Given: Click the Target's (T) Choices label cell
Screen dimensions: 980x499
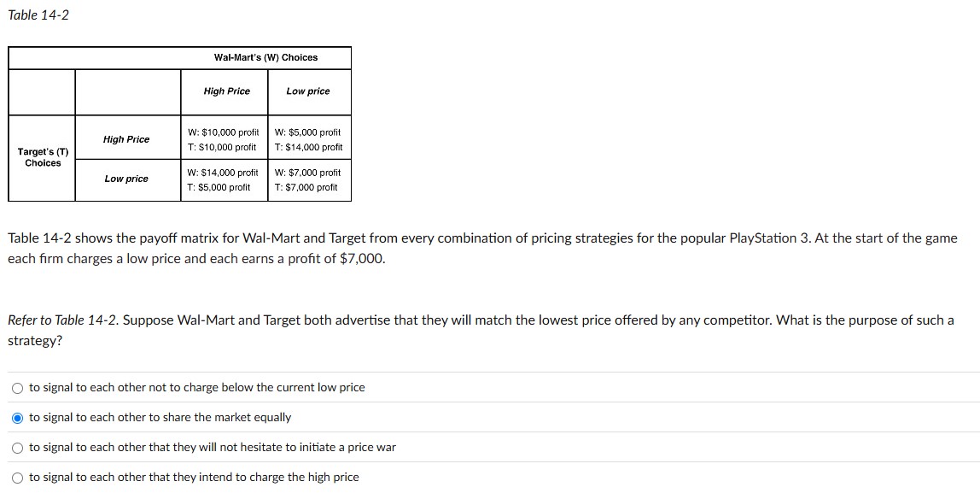Looking at the screenshot, I should 42,157.
